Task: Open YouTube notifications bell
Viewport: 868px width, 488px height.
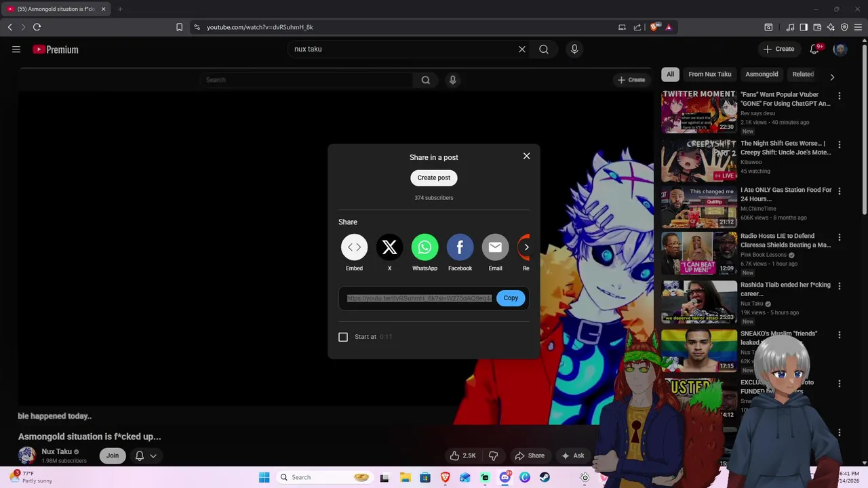Action: [815, 49]
